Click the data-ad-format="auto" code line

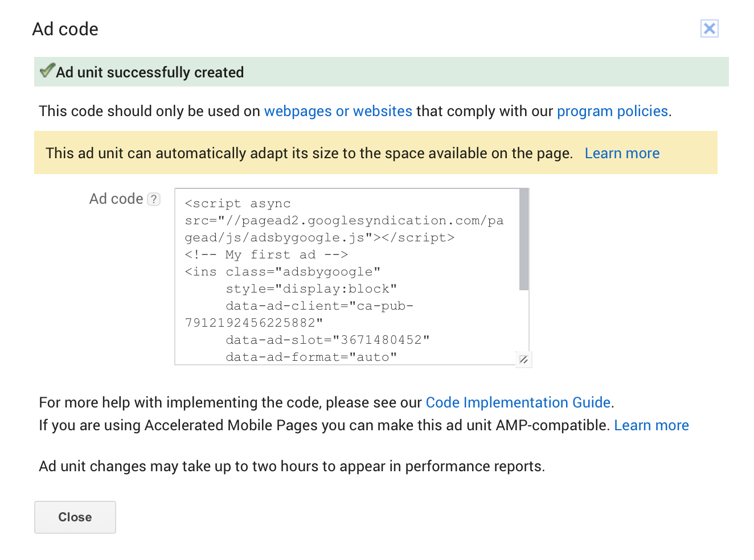(x=311, y=357)
